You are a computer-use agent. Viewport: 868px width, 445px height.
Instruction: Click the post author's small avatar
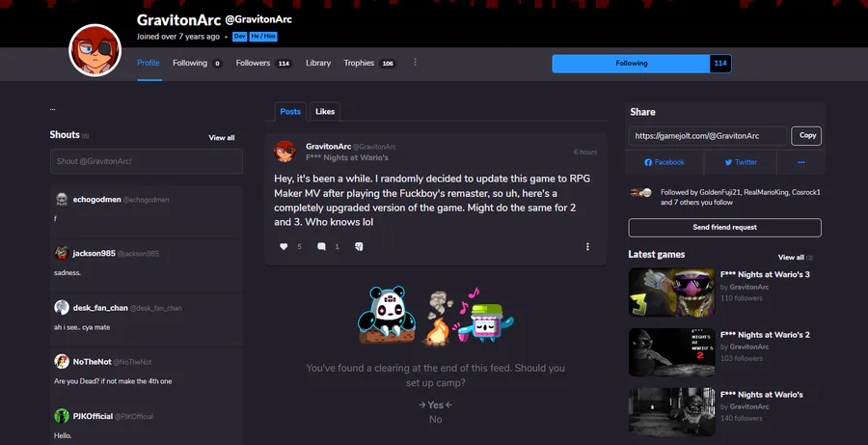click(285, 152)
